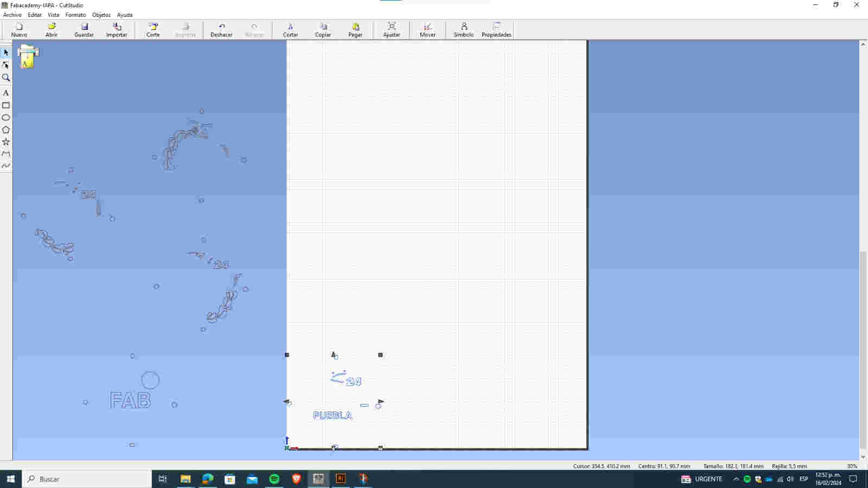Select the polyline drawing tool
The width and height of the screenshot is (868, 488).
[6, 153]
